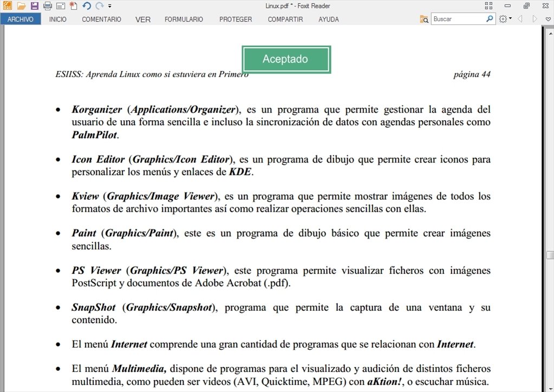Click the "PS Viewer" bullet heading
554x392 pixels.
point(96,271)
